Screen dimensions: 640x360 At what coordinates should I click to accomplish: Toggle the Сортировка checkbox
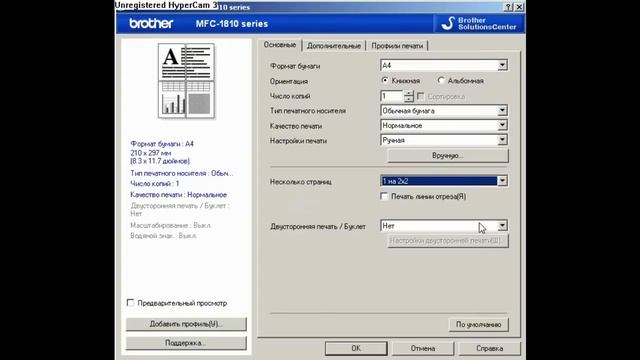coord(420,96)
